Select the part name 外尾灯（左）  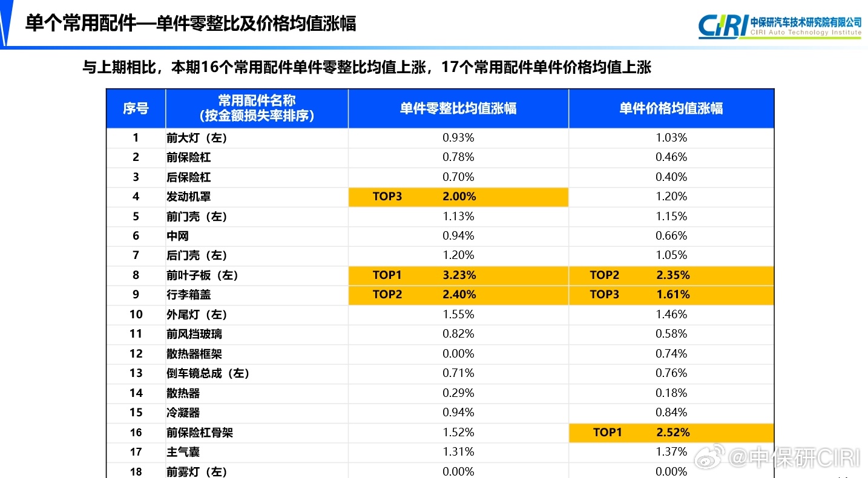(197, 315)
